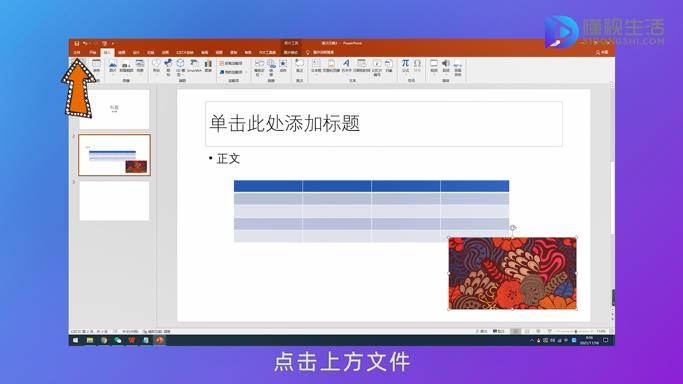Open WeChat from taskbar
Viewport: 683px width, 384px height.
[x=118, y=340]
